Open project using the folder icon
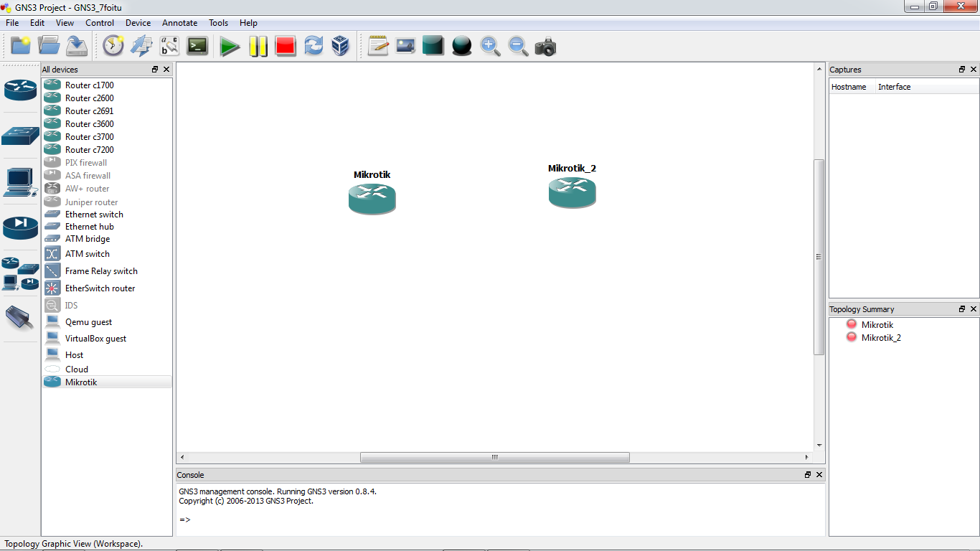The height and width of the screenshot is (551, 980). coord(49,46)
